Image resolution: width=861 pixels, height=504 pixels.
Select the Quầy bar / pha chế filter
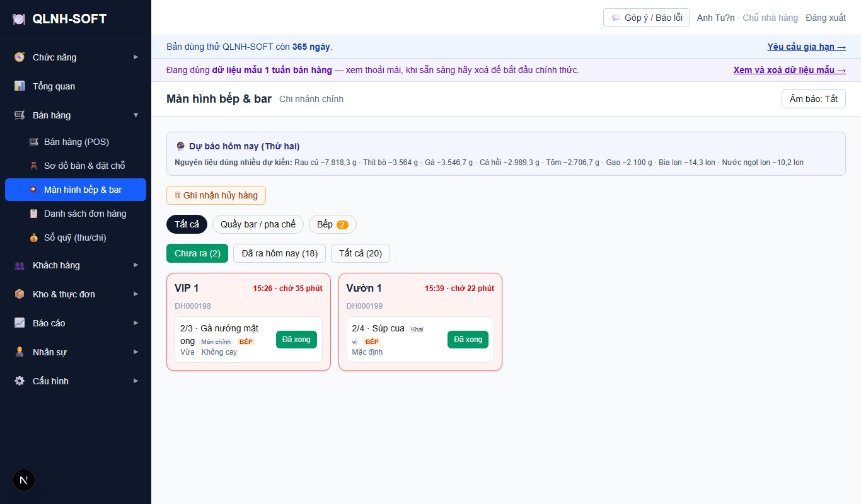[x=258, y=224]
